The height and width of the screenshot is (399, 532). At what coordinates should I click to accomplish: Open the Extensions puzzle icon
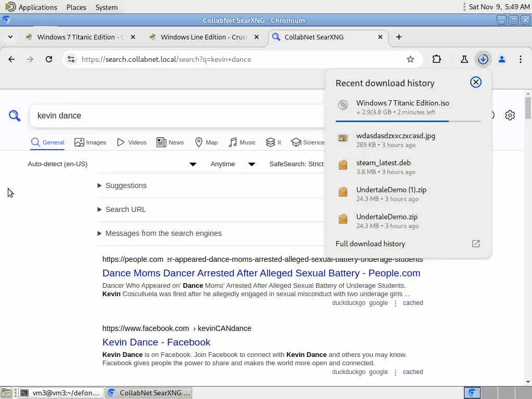coord(436,59)
